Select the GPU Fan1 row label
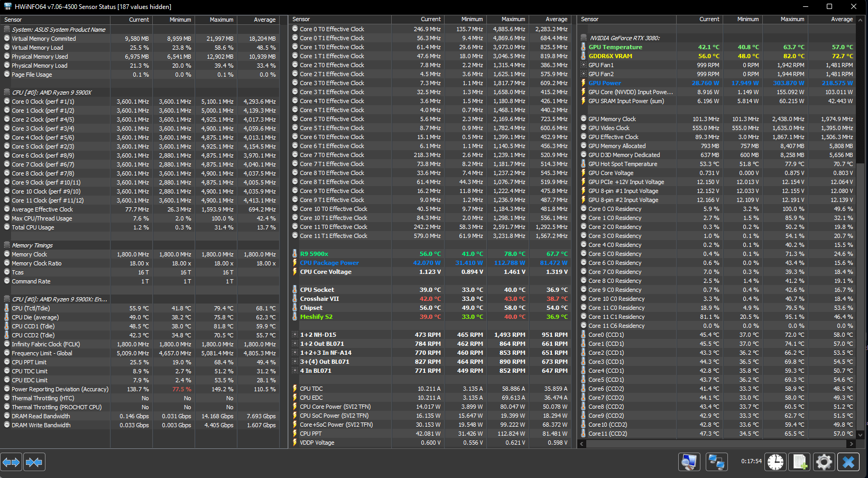The image size is (868, 478). 601,65
